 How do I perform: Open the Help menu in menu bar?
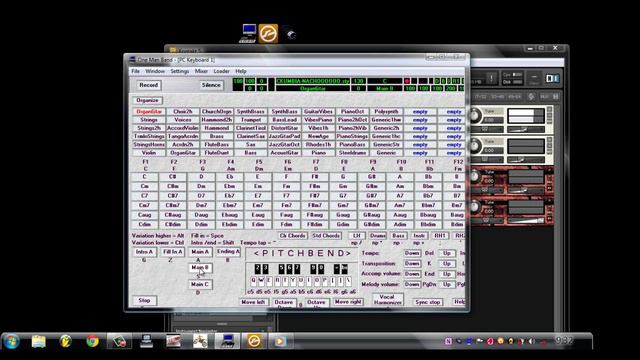coord(241,71)
